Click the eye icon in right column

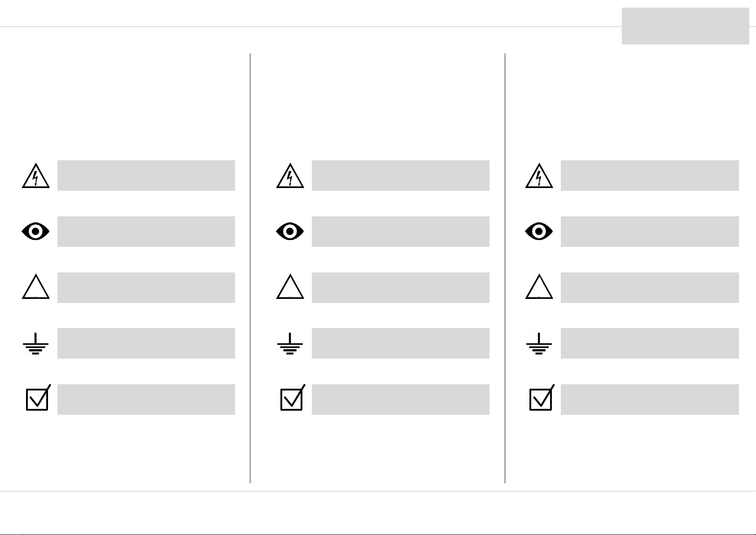coord(539,231)
